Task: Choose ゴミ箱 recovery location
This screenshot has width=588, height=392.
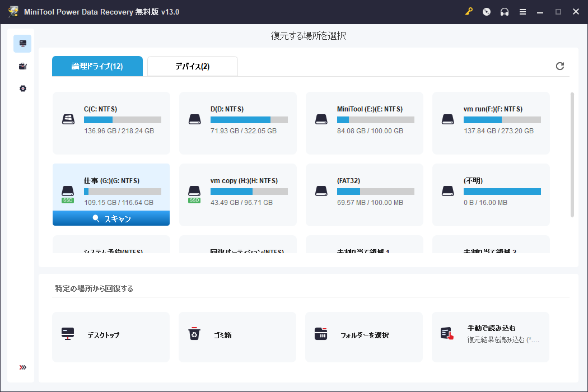Action: 237,337
